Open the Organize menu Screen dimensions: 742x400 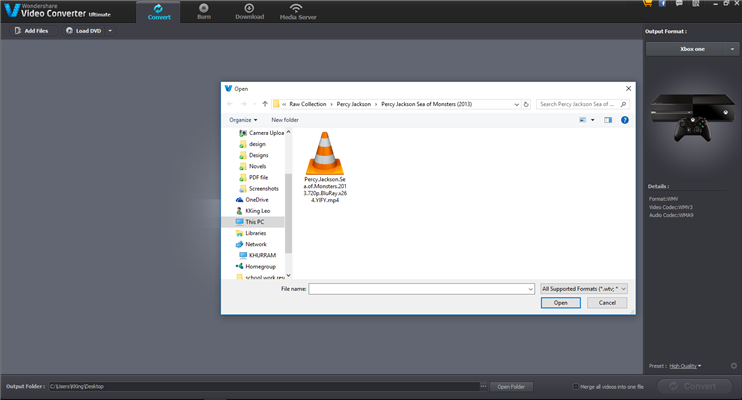243,120
